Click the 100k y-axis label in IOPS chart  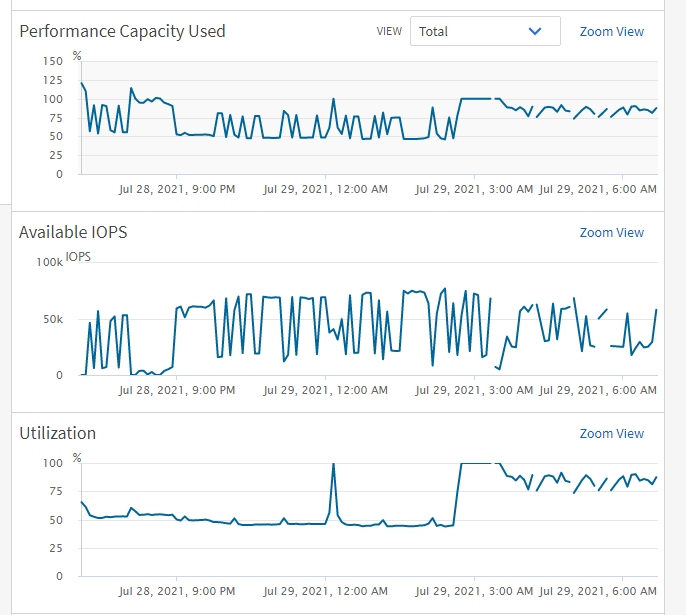49,262
